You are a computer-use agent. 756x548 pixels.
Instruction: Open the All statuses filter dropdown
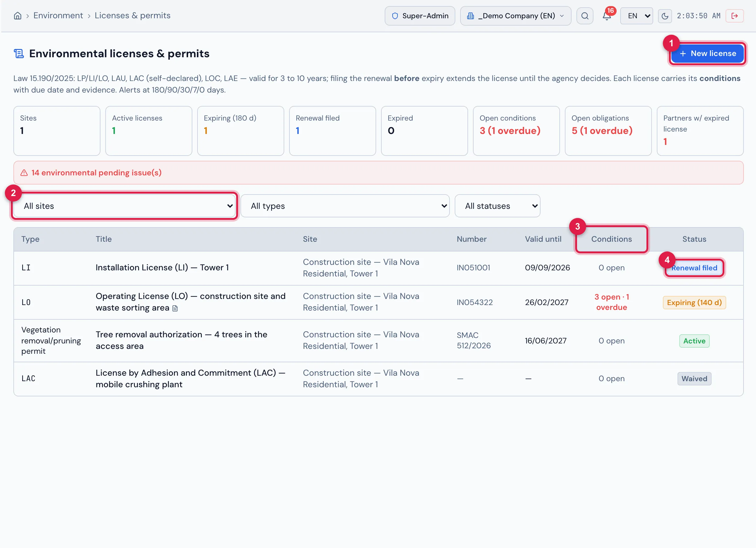pyautogui.click(x=497, y=206)
